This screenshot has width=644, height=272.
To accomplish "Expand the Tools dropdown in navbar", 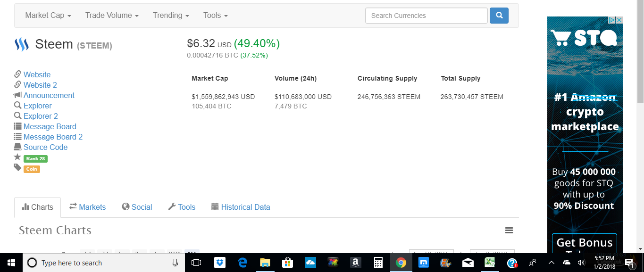I will [x=216, y=16].
